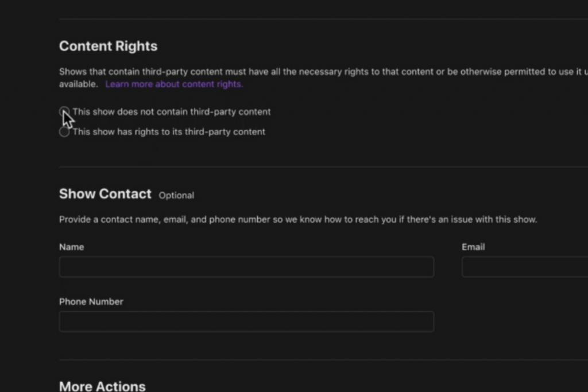Image resolution: width=588 pixels, height=392 pixels.
Task: Click the Content Rights section heading
Action: point(108,46)
